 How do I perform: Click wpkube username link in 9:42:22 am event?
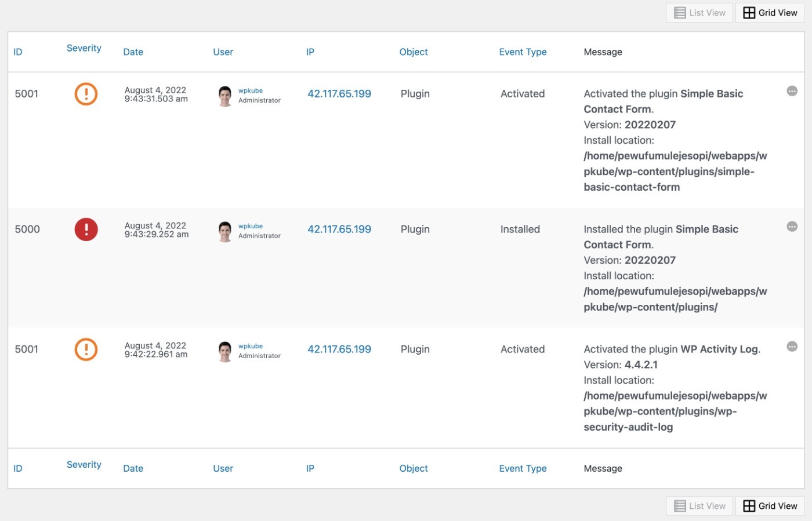pyautogui.click(x=250, y=346)
